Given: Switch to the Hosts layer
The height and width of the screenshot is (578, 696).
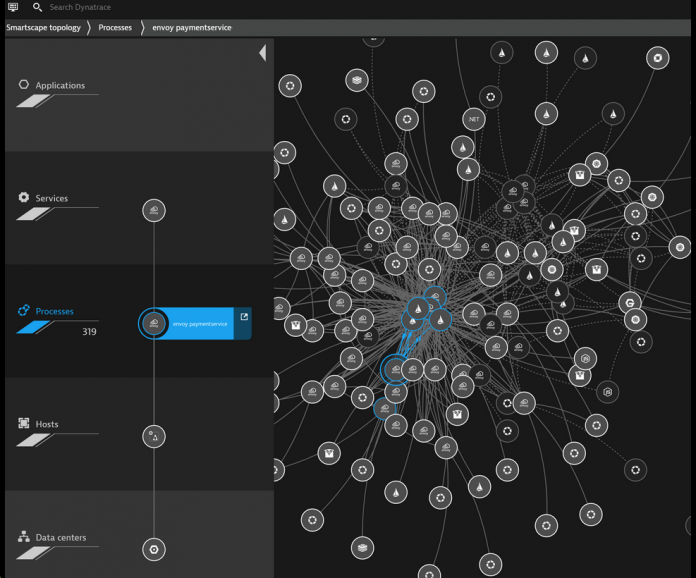Looking at the screenshot, I should click(46, 425).
